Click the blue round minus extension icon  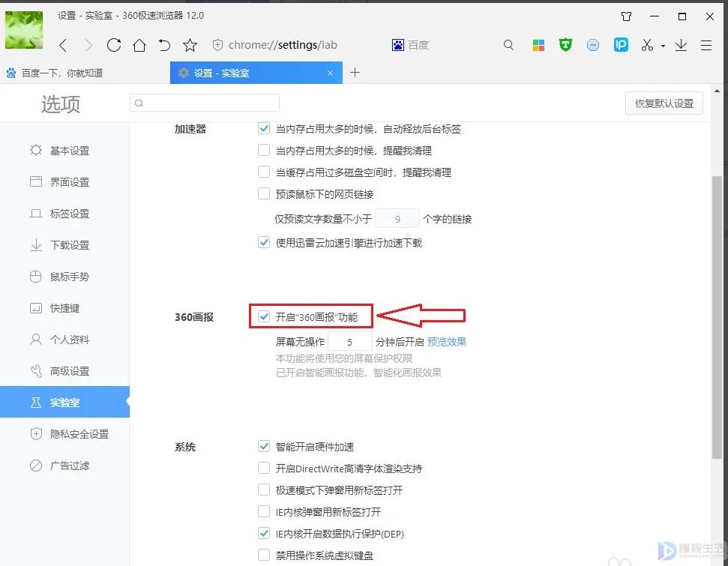pos(593,45)
